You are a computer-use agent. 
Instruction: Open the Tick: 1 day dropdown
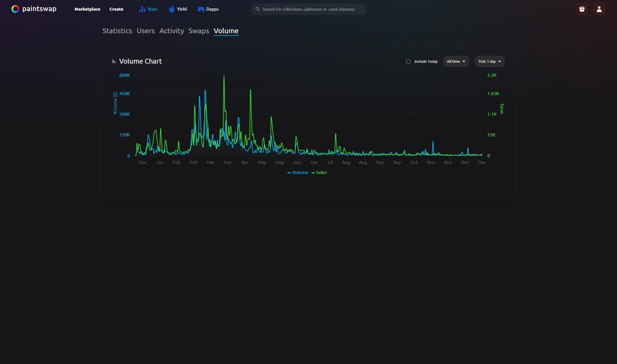[x=489, y=61]
